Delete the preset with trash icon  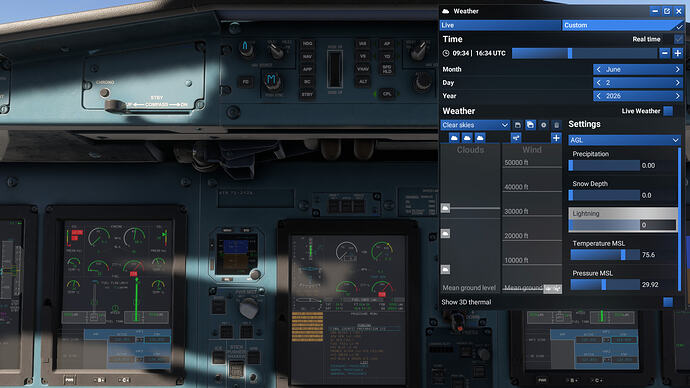click(x=556, y=125)
